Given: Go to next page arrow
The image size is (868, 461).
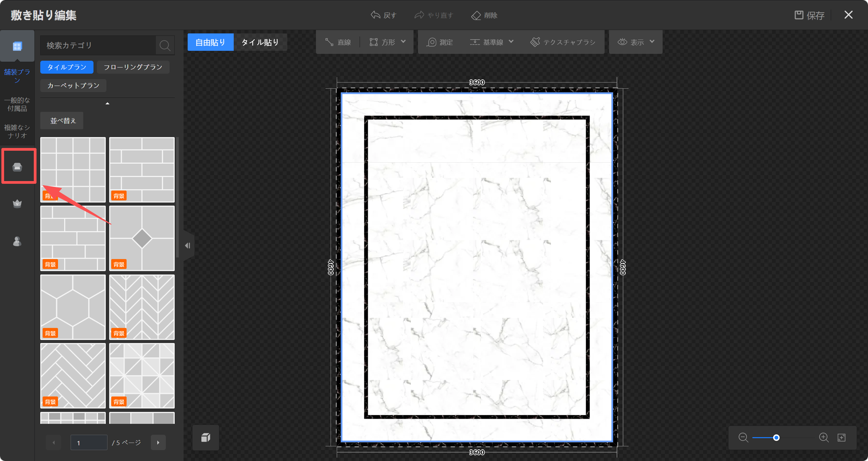Looking at the screenshot, I should [158, 443].
